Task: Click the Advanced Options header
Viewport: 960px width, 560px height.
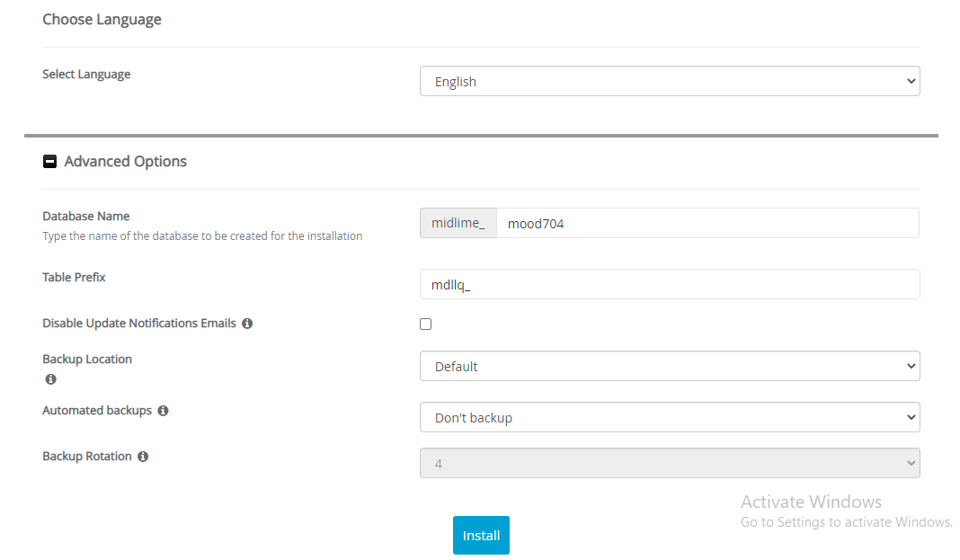Action: point(123,162)
